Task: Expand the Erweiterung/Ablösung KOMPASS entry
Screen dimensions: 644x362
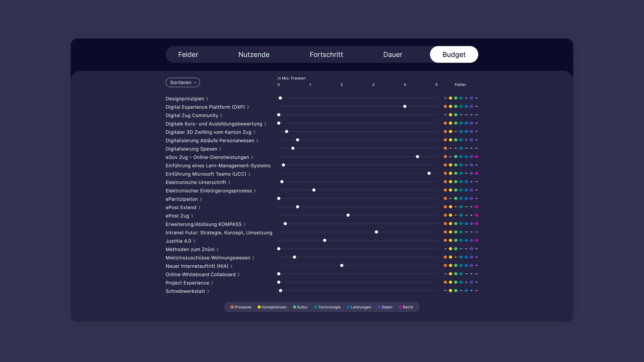Action: point(205,224)
